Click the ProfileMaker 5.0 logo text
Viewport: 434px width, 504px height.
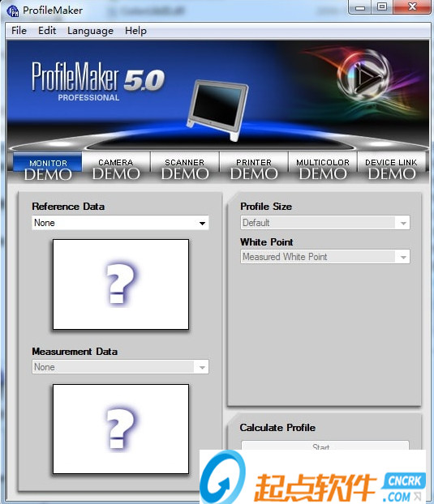(x=98, y=81)
